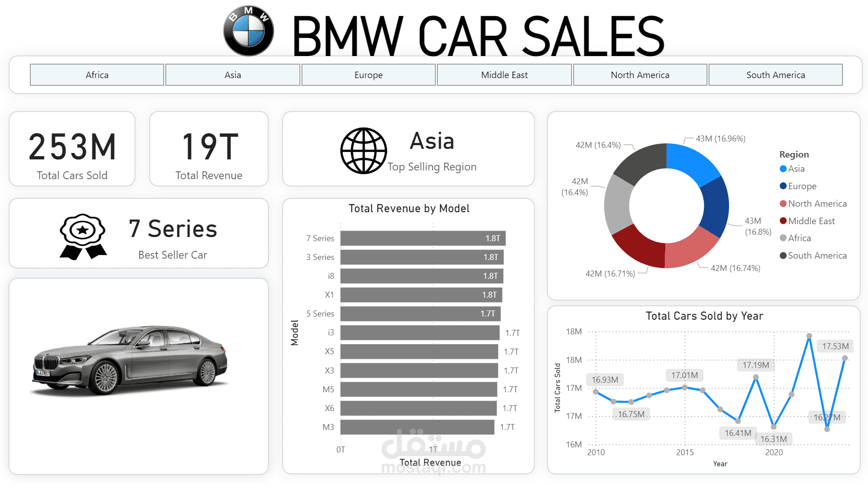Click the 43M (16.8%) donut label
The image size is (868, 486).
coord(758,226)
